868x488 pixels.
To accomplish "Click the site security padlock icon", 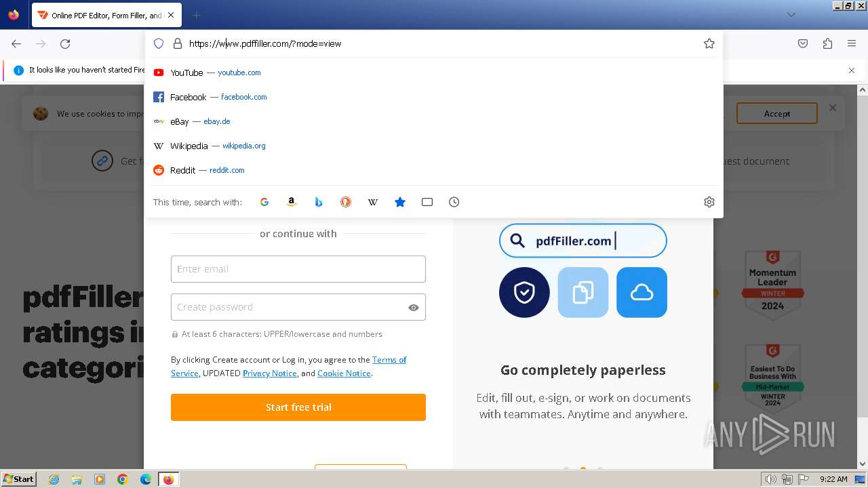I will [178, 43].
